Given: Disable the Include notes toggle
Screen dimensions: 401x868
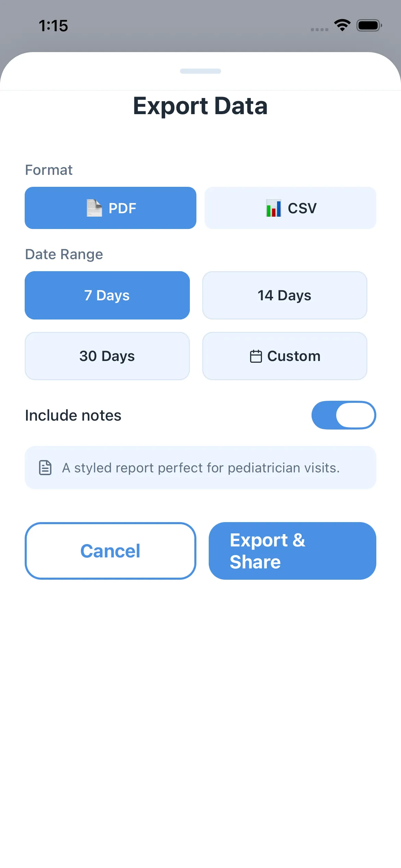Looking at the screenshot, I should point(344,415).
